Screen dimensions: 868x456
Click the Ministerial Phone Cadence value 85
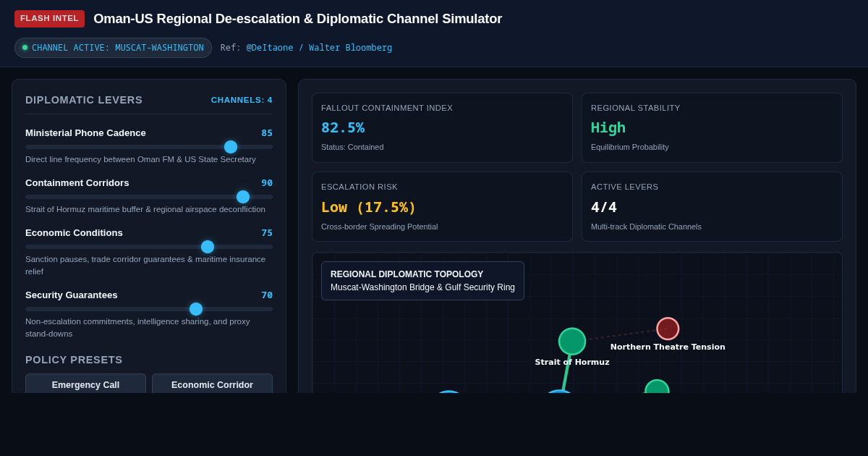[x=267, y=133]
